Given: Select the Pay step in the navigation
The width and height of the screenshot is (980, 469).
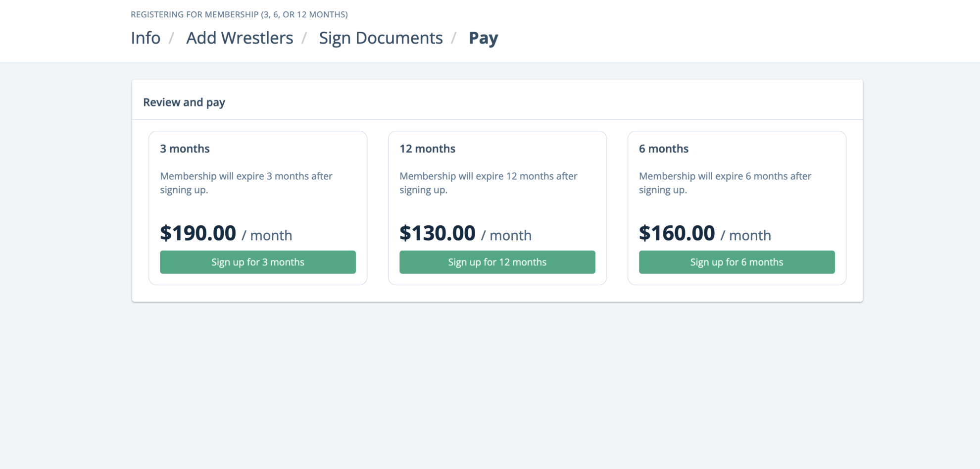Looking at the screenshot, I should tap(483, 38).
